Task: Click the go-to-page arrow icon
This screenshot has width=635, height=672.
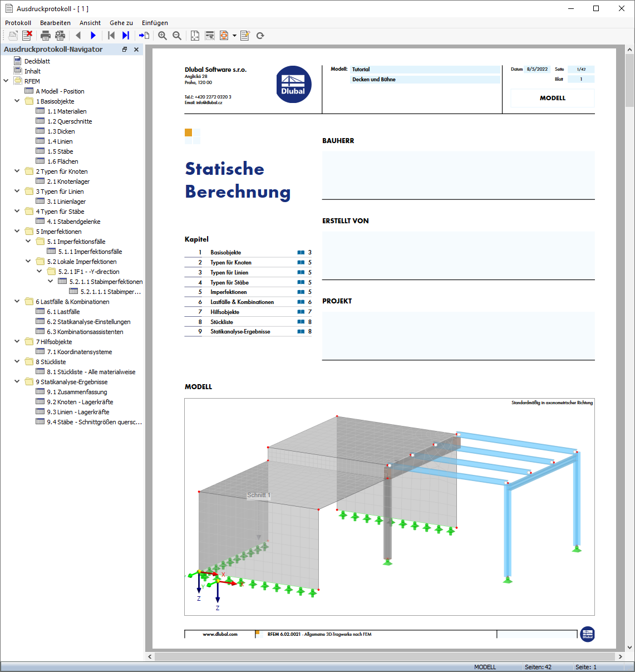Action: point(144,36)
